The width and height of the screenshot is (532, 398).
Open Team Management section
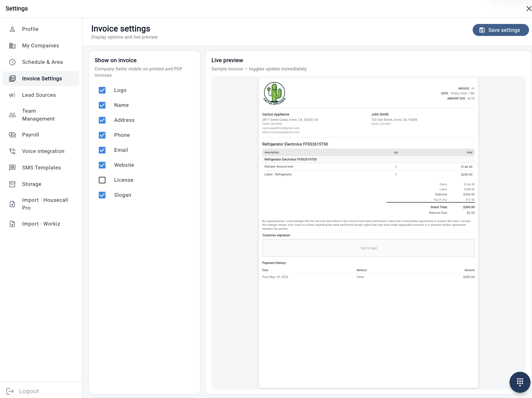click(41, 115)
